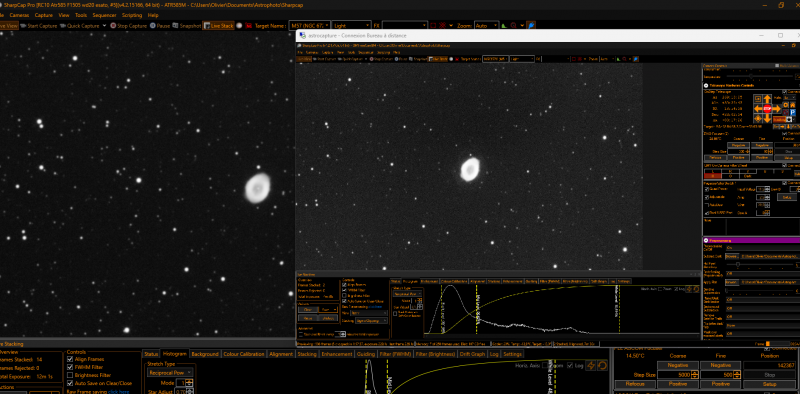800x394 pixels.
Task: Toggle the Horiz Axis Zoom checkbox
Action: click(546, 366)
